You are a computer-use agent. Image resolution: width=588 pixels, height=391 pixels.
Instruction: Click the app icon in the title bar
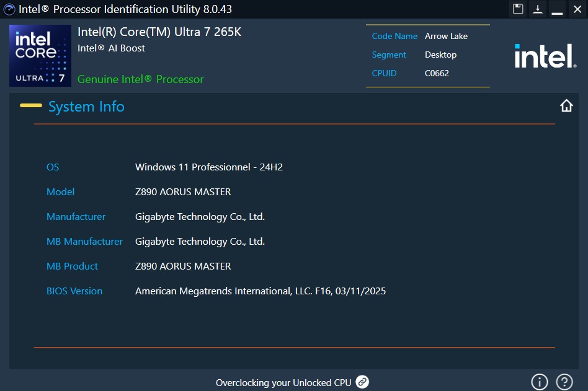[9, 9]
